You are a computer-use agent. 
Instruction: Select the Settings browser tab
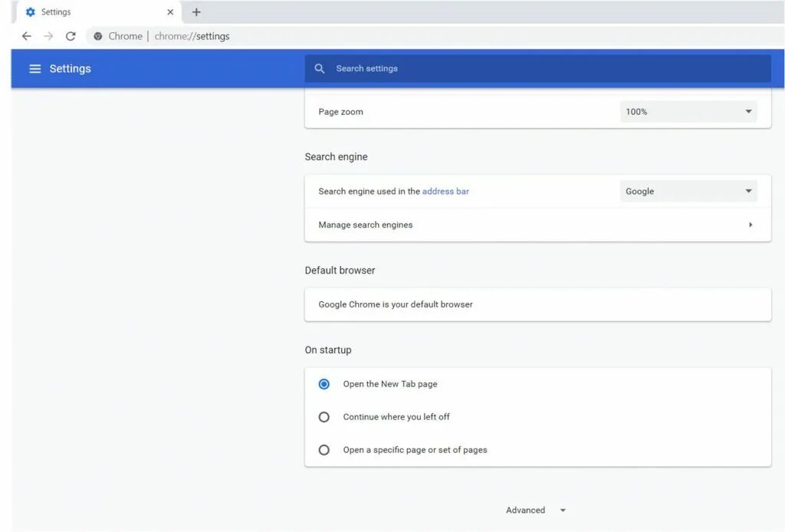click(99, 12)
